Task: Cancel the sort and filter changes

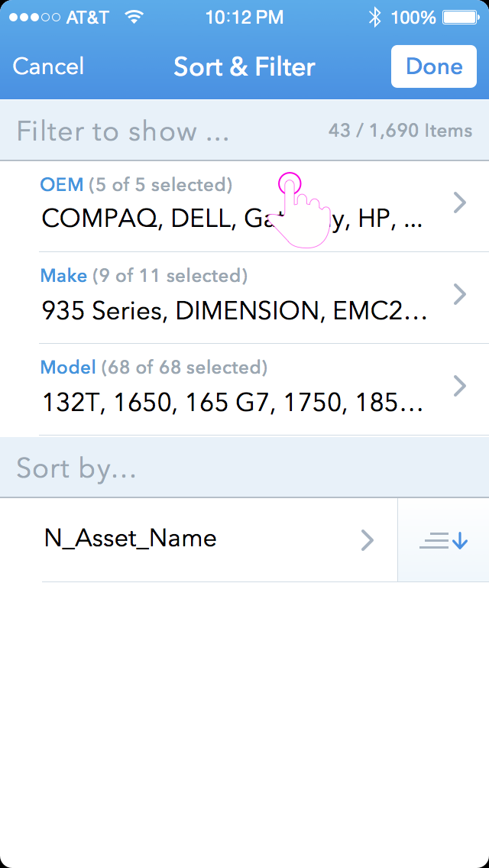Action: (47, 66)
